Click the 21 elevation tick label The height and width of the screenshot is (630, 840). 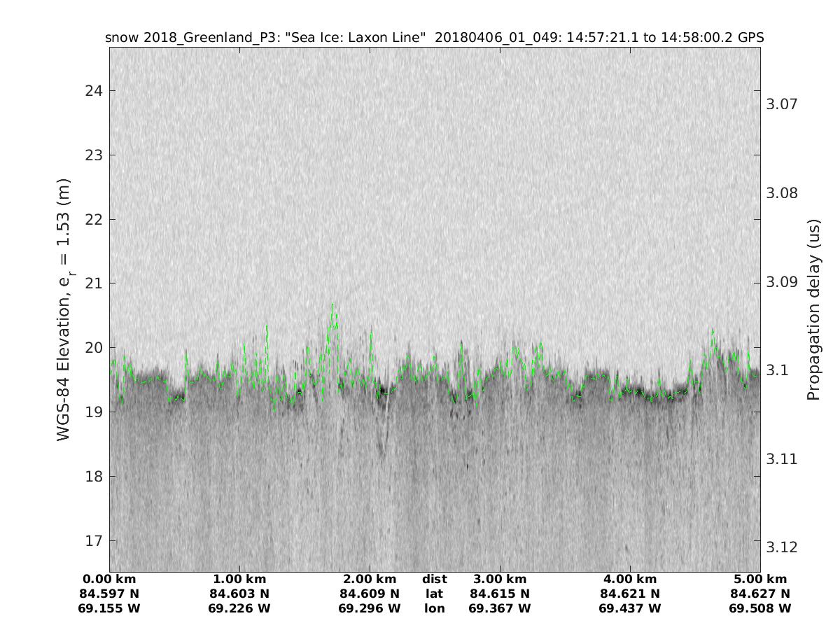point(94,283)
